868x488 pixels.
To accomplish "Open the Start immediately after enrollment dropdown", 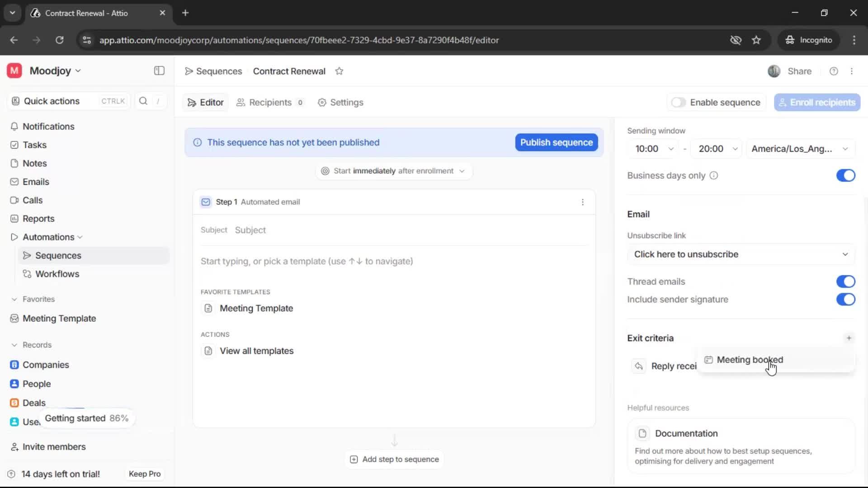I will tap(394, 171).
